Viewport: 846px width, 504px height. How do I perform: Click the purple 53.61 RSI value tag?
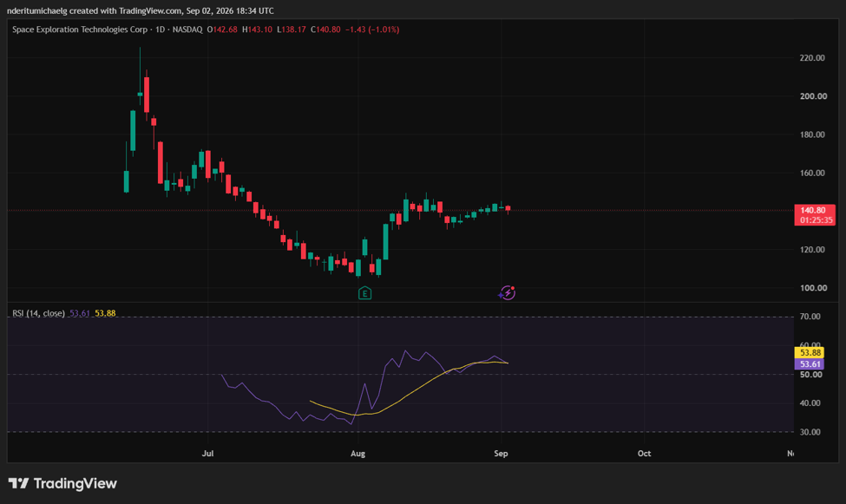coord(810,363)
